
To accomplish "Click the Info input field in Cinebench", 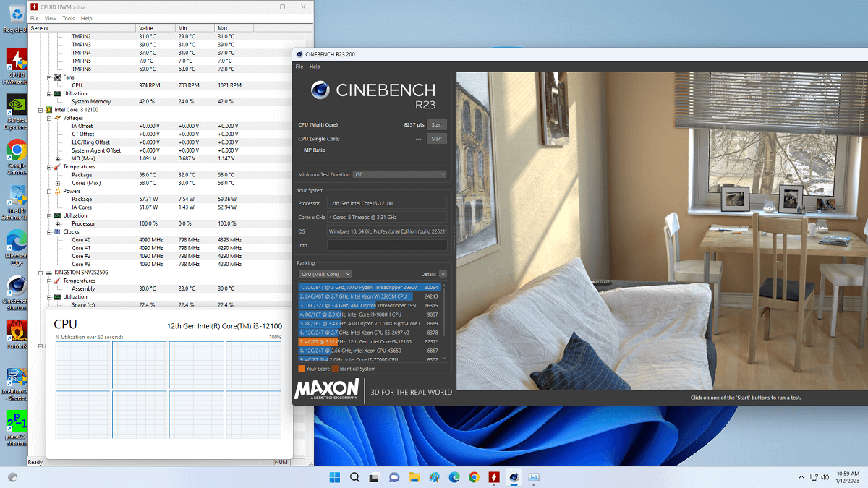I will coord(387,245).
